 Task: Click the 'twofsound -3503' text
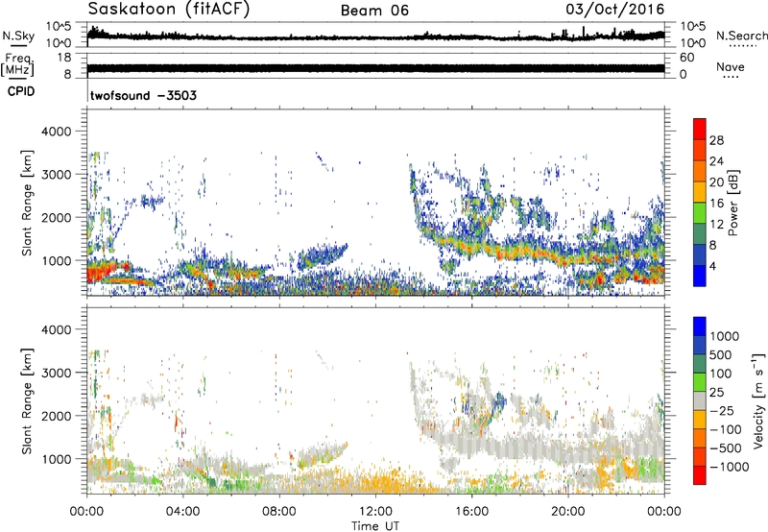(x=143, y=95)
